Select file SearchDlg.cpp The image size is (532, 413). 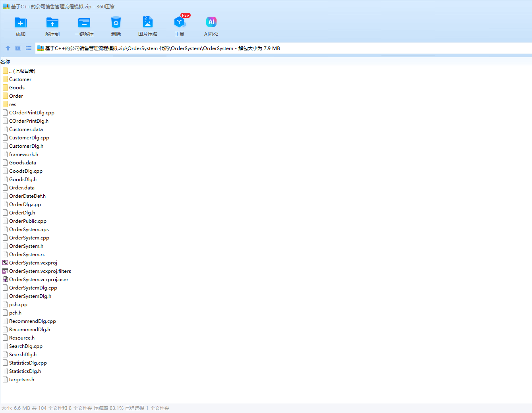23,346
